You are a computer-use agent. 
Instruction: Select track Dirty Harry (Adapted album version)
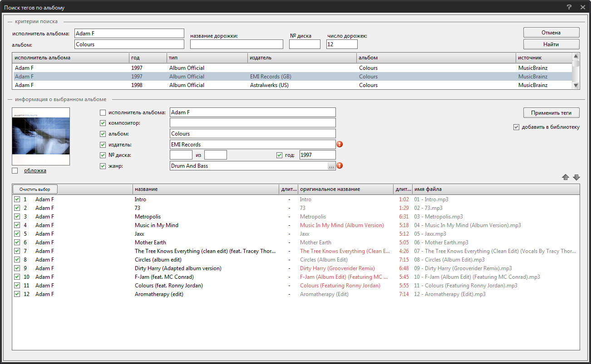178,268
